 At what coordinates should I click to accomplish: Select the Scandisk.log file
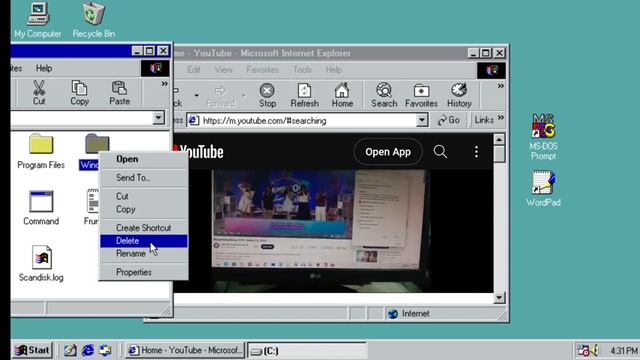click(x=41, y=264)
